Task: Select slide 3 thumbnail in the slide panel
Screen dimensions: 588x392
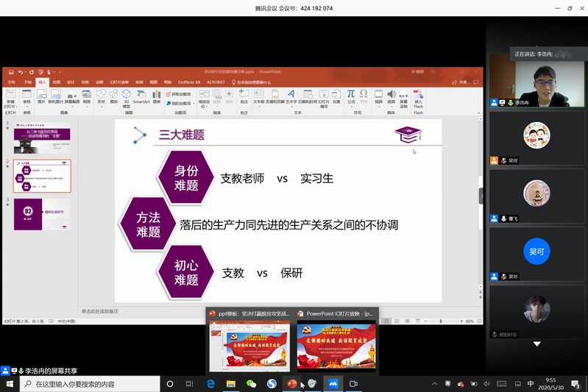Action: [x=42, y=214]
